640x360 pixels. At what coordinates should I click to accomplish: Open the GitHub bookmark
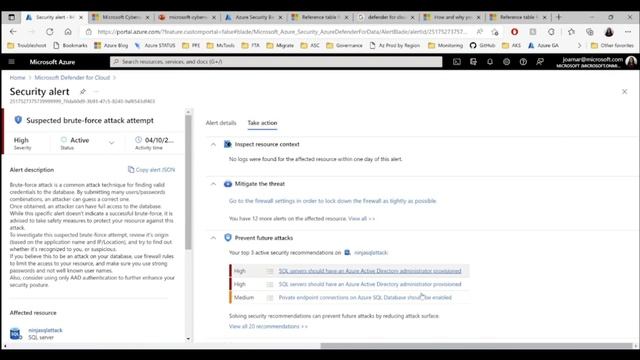(482, 45)
